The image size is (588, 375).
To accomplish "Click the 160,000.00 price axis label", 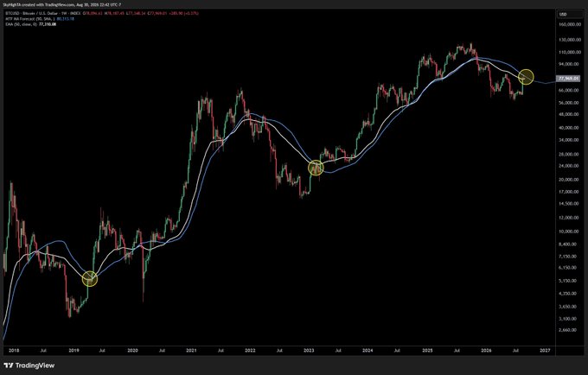I will (x=569, y=25).
